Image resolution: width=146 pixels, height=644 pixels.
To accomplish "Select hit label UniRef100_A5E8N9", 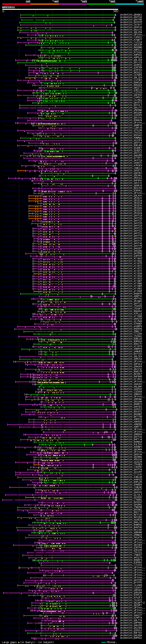I will click(131, 110).
